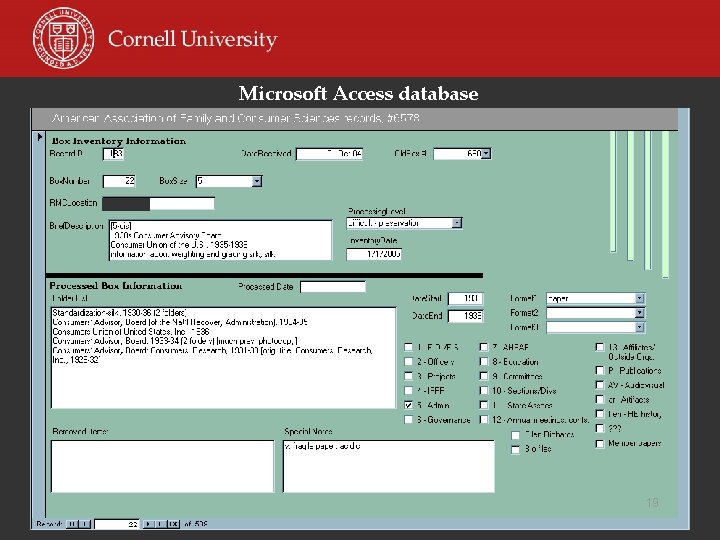Image resolution: width=720 pixels, height=540 pixels.
Task: Open the OldBox# dropdown arrow
Action: [x=486, y=153]
